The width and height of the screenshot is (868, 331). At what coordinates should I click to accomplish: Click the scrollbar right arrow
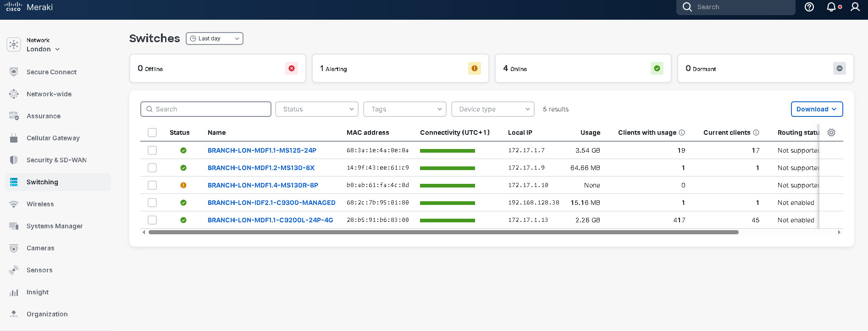click(x=839, y=232)
